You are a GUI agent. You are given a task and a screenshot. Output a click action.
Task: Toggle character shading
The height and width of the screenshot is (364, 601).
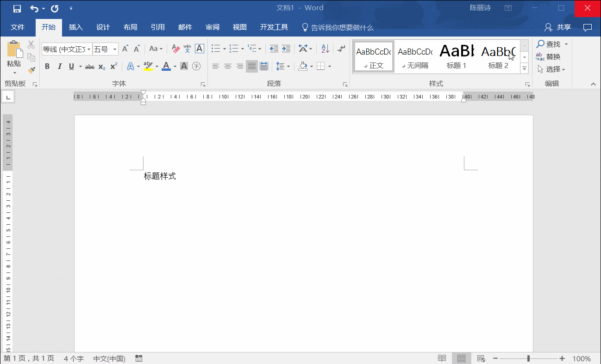pyautogui.click(x=184, y=67)
